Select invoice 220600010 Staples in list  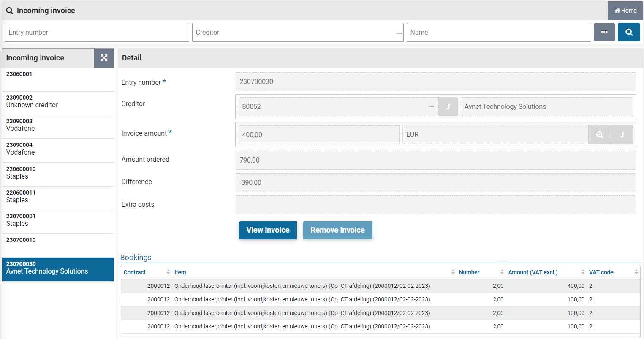58,173
